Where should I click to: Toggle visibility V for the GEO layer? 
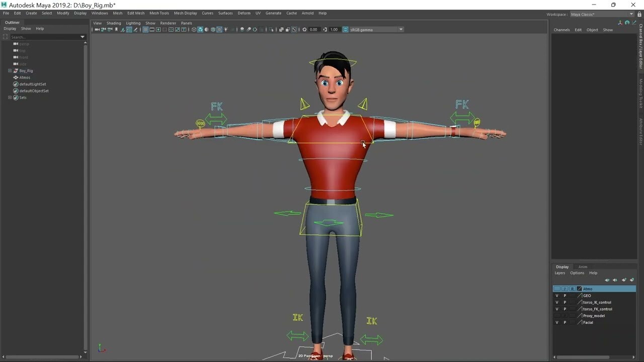click(557, 296)
